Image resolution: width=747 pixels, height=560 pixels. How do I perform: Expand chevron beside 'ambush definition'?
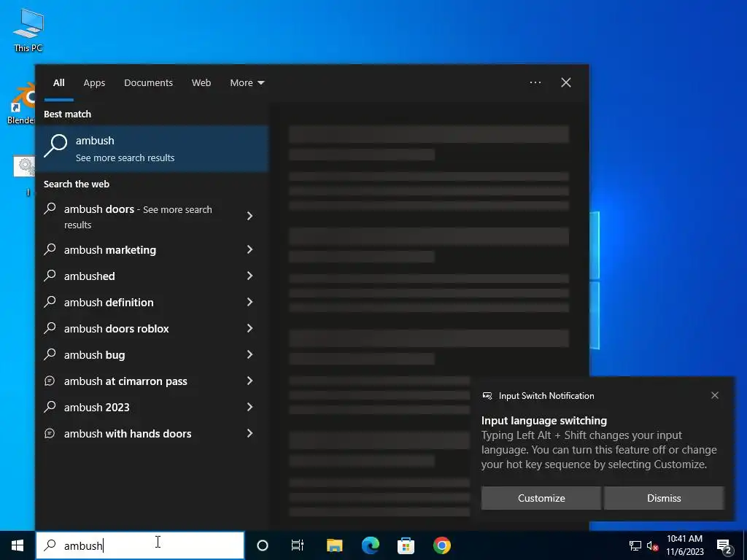(249, 301)
